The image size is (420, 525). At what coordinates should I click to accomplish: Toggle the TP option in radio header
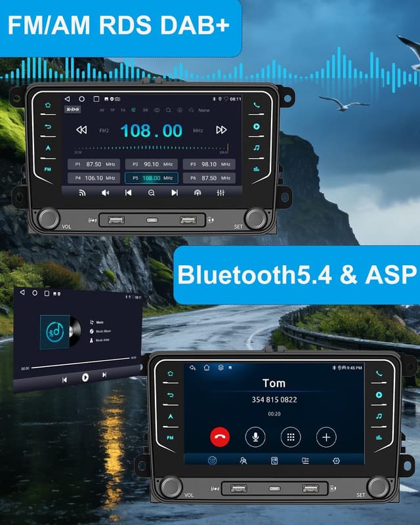tap(112, 110)
